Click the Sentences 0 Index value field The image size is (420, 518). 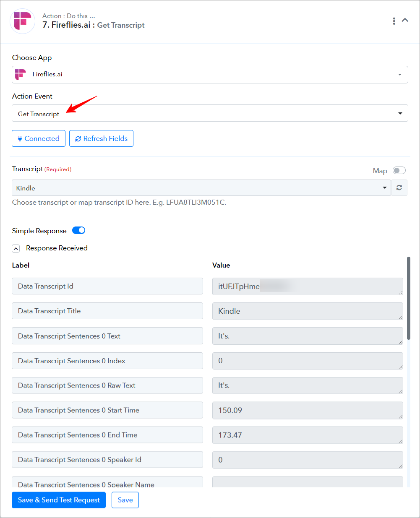click(x=308, y=361)
